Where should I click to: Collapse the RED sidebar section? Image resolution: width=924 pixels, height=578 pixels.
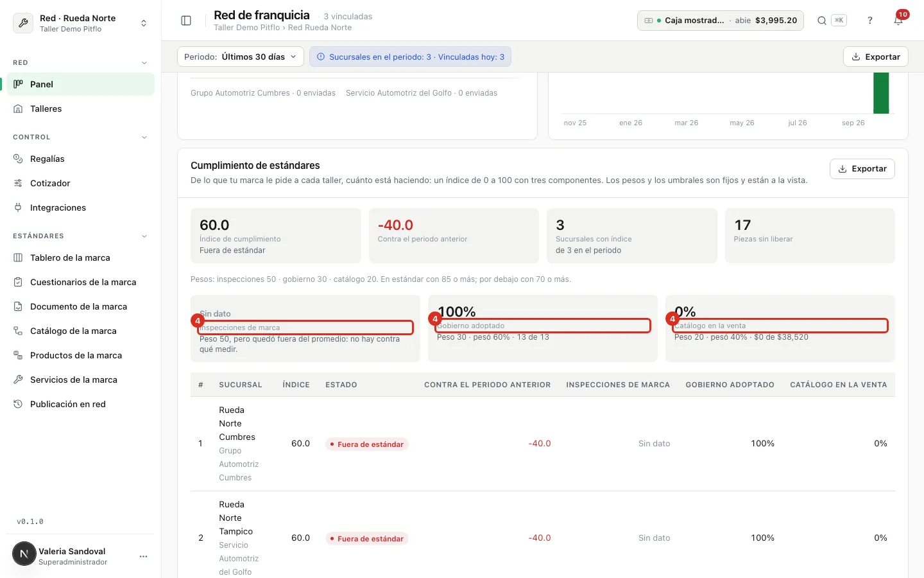click(144, 63)
